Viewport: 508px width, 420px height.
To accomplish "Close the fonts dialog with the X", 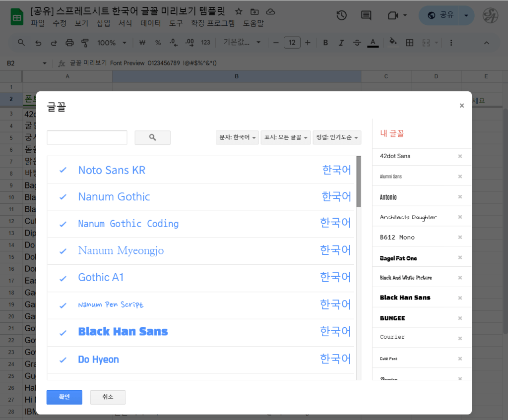I will coord(461,106).
